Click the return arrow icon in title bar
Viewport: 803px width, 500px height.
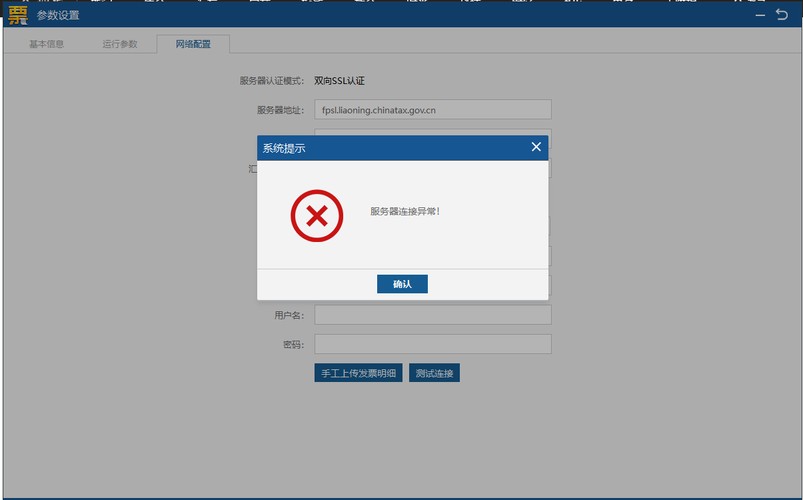pyautogui.click(x=783, y=14)
